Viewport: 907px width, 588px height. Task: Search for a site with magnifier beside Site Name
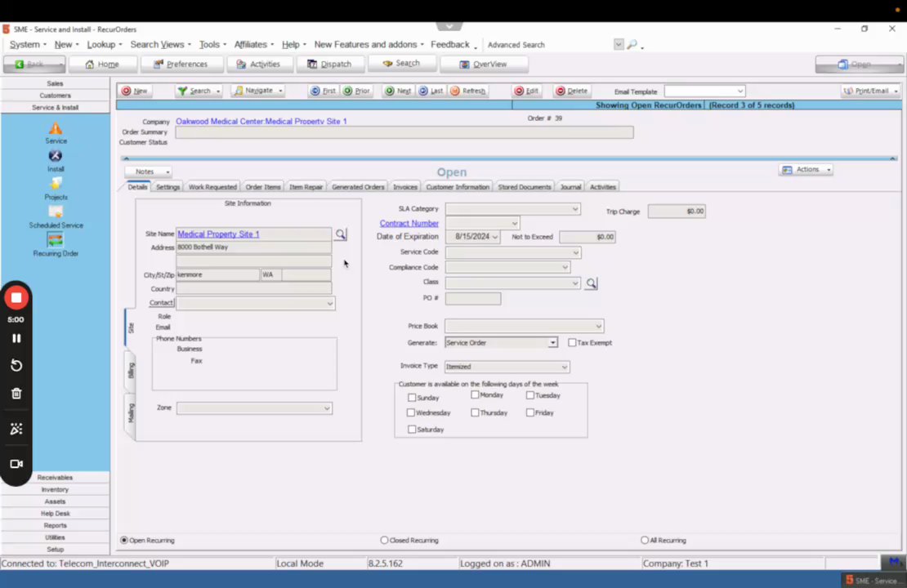click(341, 234)
